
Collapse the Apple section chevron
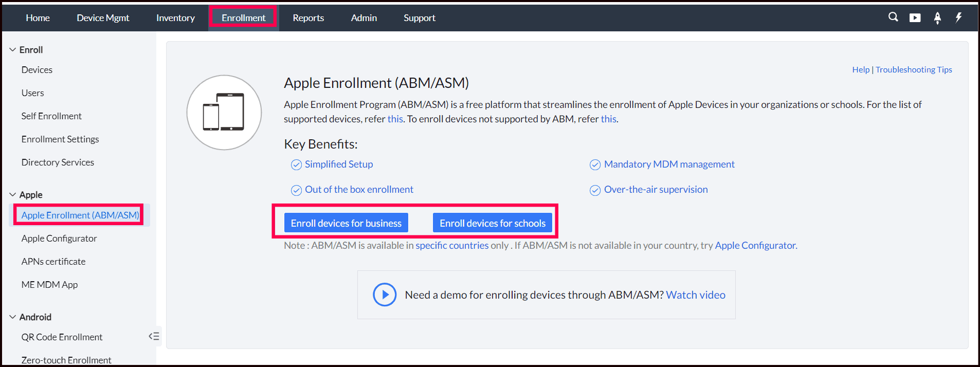[x=13, y=195]
